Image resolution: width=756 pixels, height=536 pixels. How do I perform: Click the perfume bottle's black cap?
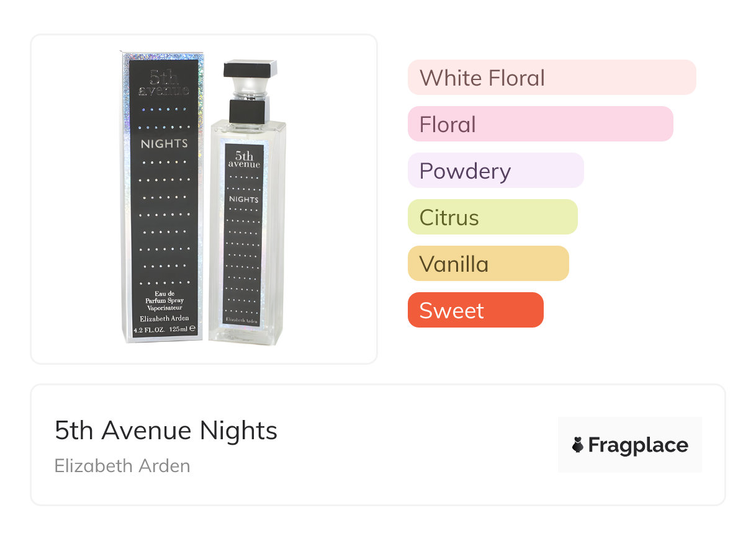[x=250, y=69]
